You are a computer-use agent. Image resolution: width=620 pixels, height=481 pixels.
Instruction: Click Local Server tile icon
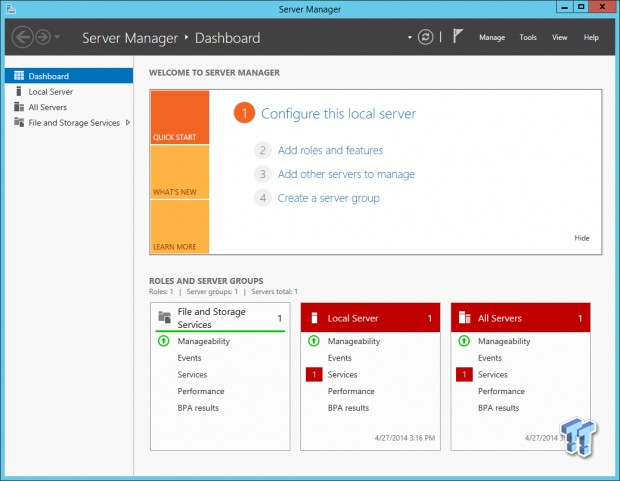(314, 318)
